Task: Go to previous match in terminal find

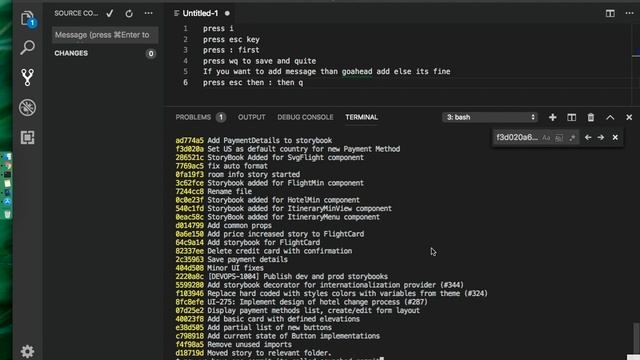Action: click(588, 138)
